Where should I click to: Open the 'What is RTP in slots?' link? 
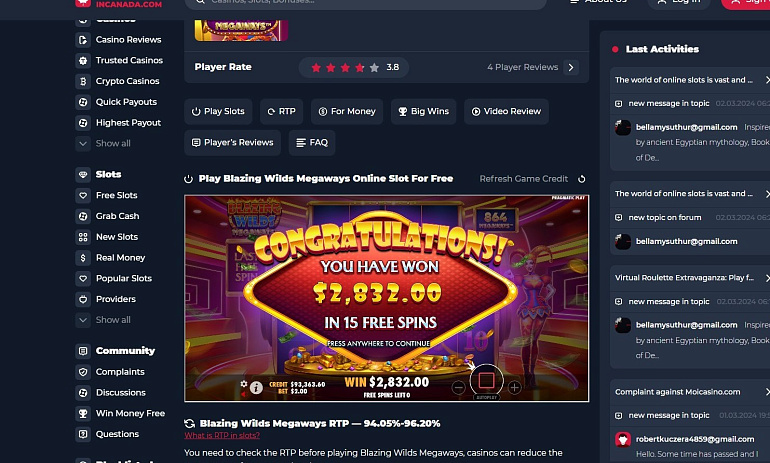point(222,436)
